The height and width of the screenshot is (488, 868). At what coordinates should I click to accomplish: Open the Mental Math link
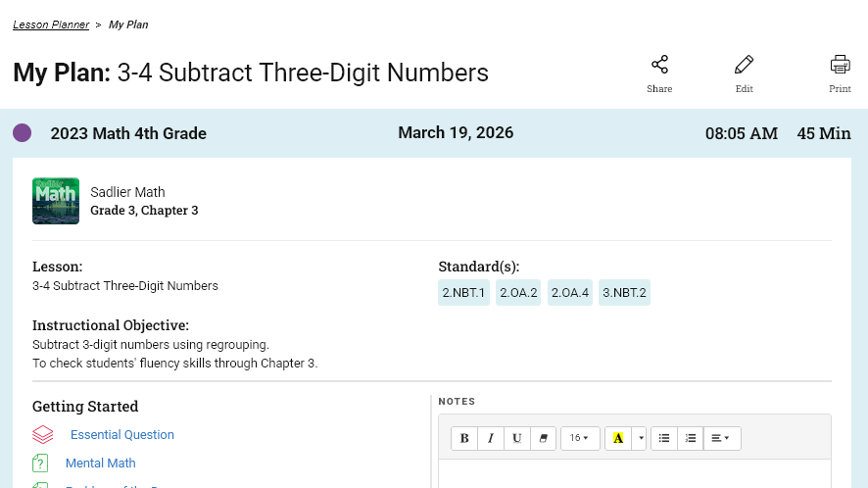[100, 464]
